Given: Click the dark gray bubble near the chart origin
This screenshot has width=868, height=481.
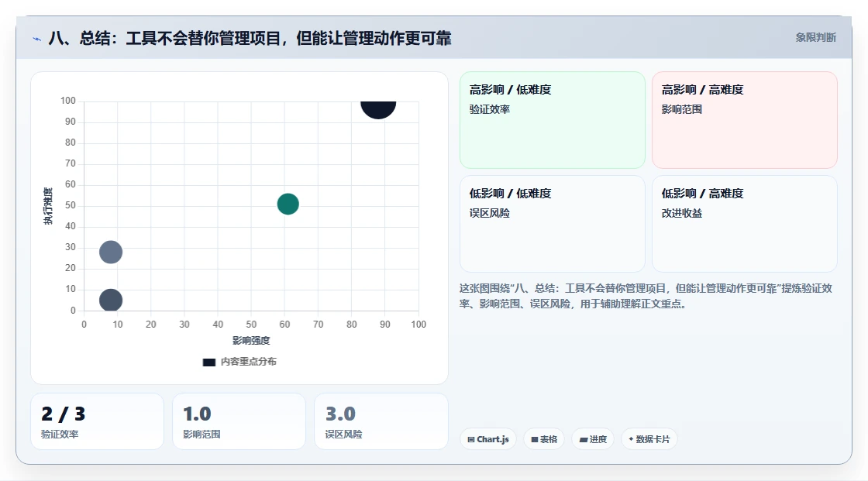Looking at the screenshot, I should pyautogui.click(x=111, y=301).
